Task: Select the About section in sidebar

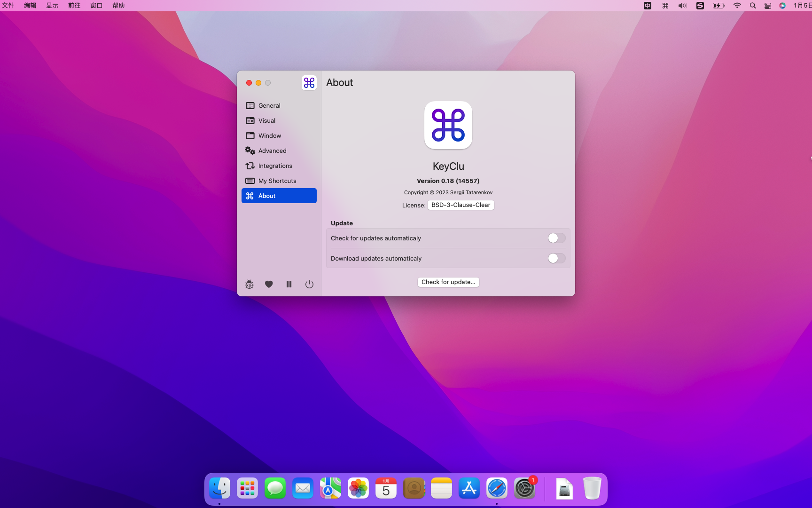Action: tap(279, 196)
